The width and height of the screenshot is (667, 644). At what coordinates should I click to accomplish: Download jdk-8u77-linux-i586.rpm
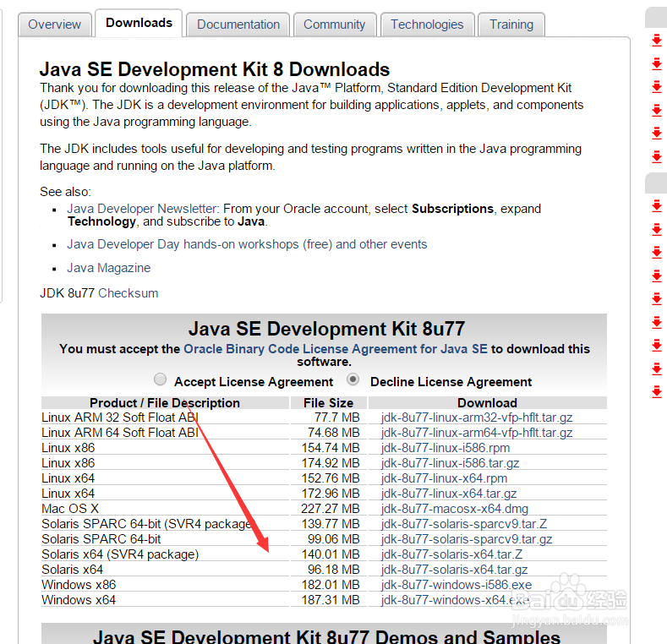point(446,448)
